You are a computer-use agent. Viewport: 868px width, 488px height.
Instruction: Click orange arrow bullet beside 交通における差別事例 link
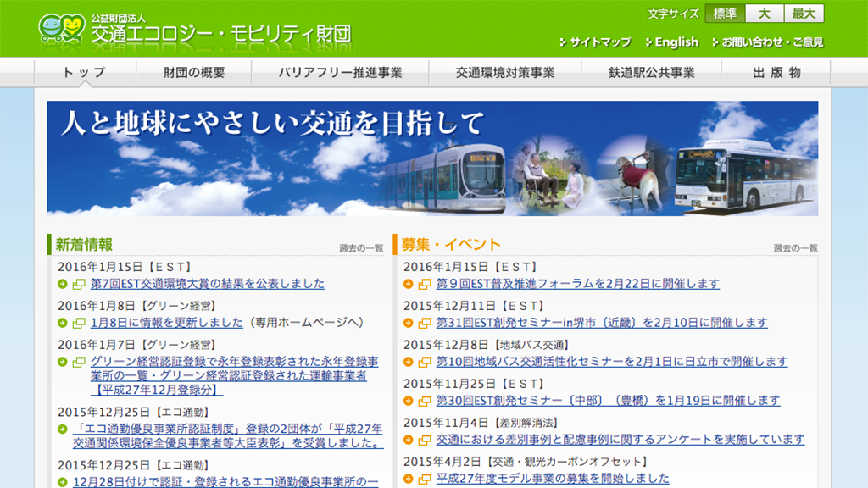click(409, 440)
